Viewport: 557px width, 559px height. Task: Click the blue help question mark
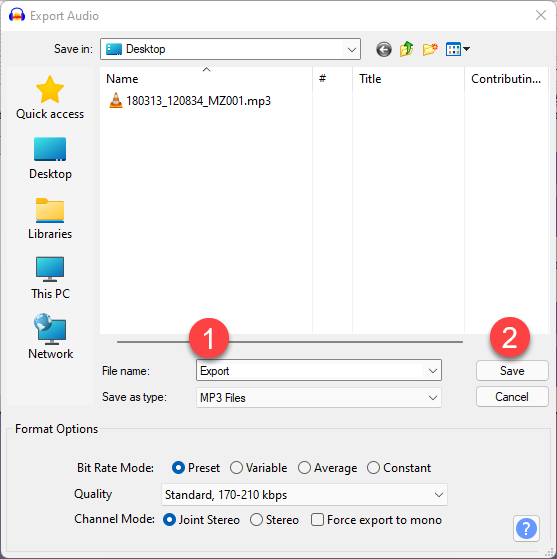tap(526, 528)
